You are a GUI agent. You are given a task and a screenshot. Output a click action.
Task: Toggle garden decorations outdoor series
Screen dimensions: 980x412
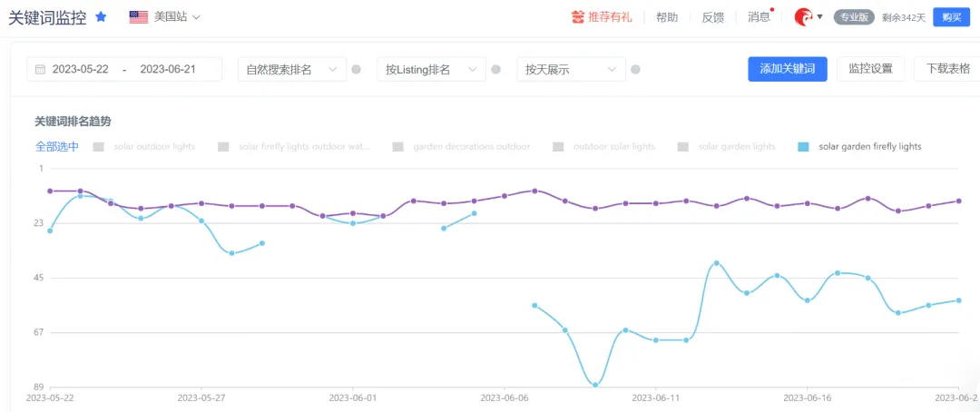(x=397, y=147)
